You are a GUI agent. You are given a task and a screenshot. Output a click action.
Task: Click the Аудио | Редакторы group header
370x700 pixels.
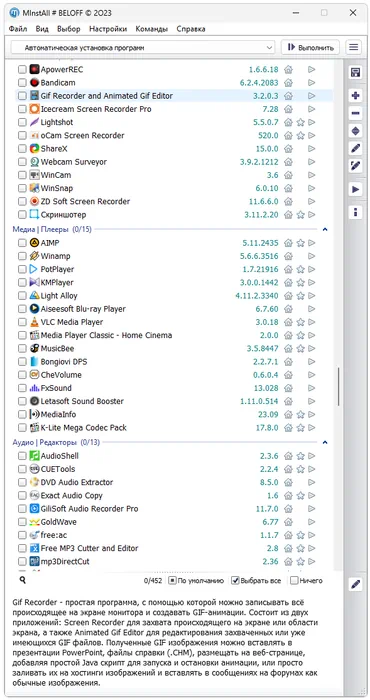56,442
